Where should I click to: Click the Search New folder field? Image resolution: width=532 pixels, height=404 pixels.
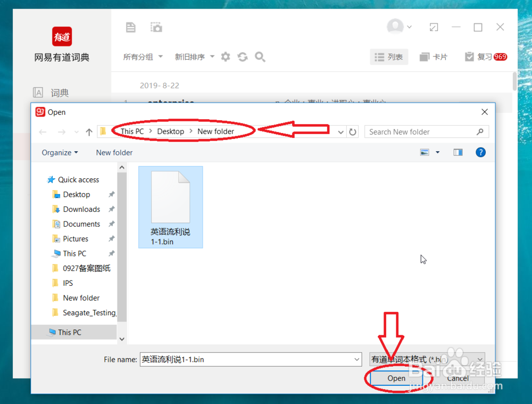pos(426,131)
